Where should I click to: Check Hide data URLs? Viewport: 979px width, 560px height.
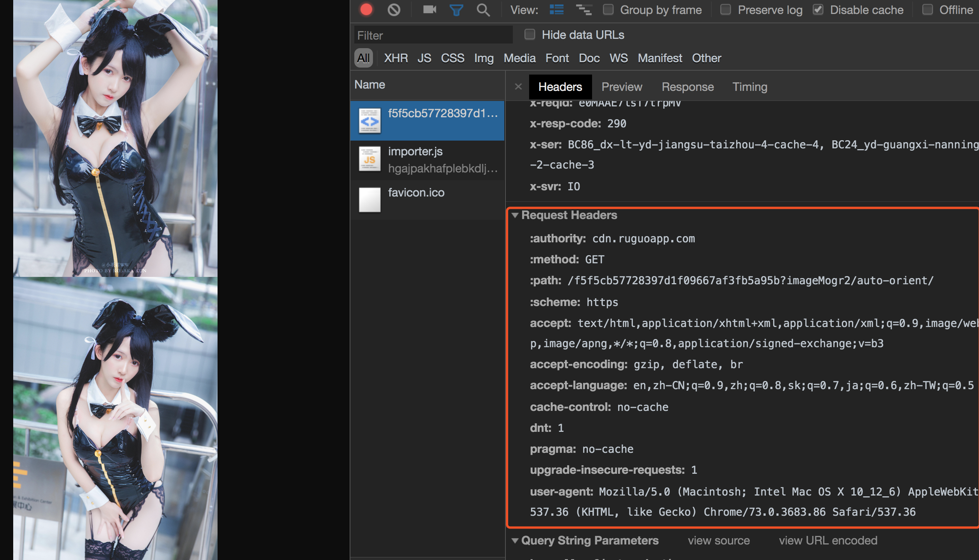coord(530,35)
